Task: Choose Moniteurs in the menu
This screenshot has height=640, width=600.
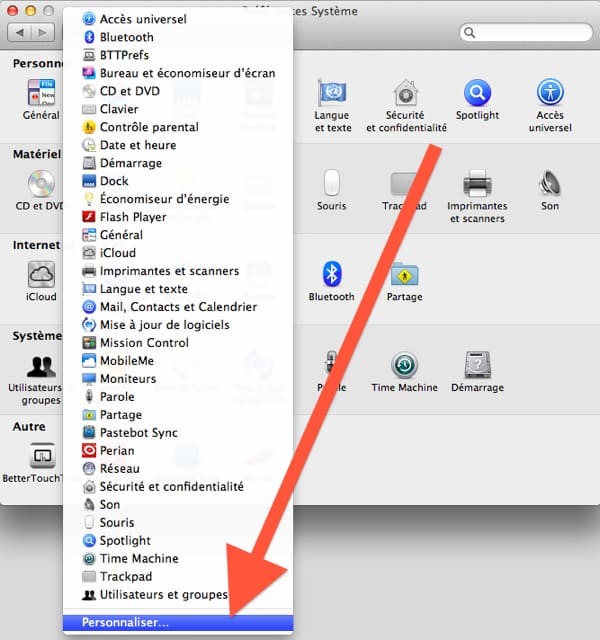Action: 178,378
